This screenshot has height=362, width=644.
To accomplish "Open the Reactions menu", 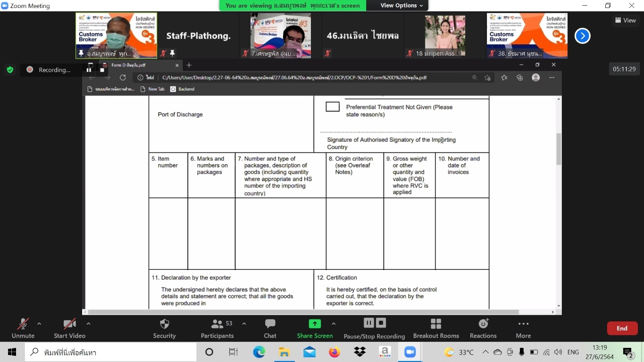I will pyautogui.click(x=483, y=328).
